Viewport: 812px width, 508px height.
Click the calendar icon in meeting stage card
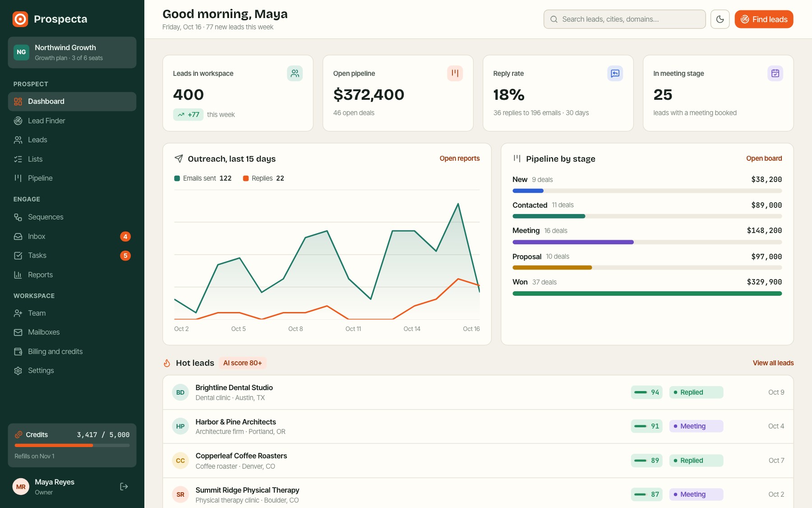(775, 73)
